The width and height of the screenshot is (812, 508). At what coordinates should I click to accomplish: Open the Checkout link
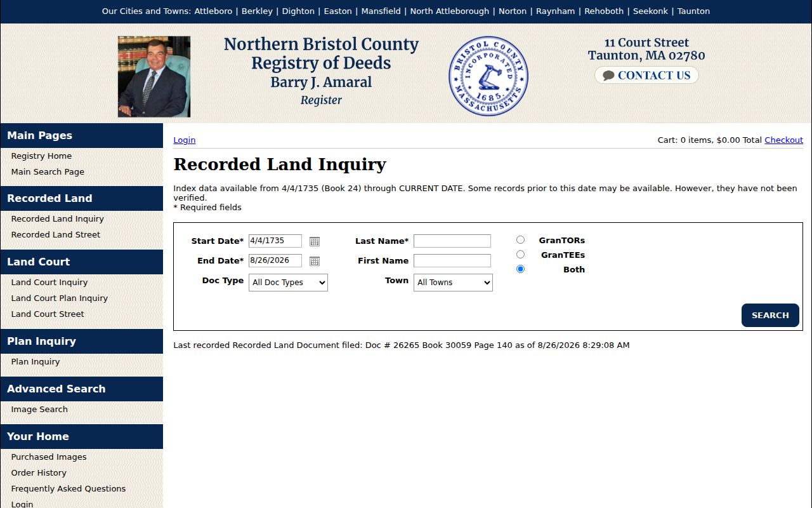(x=783, y=140)
